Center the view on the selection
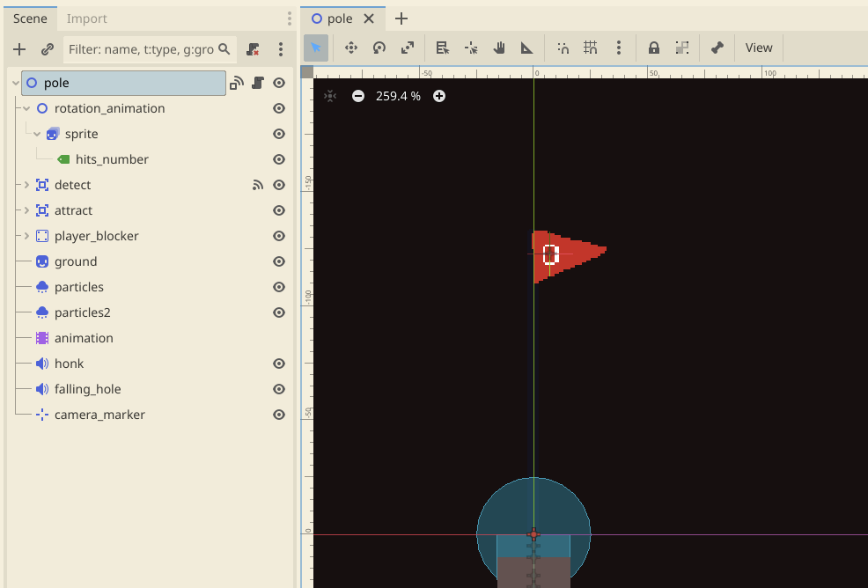The height and width of the screenshot is (588, 868). 330,96
